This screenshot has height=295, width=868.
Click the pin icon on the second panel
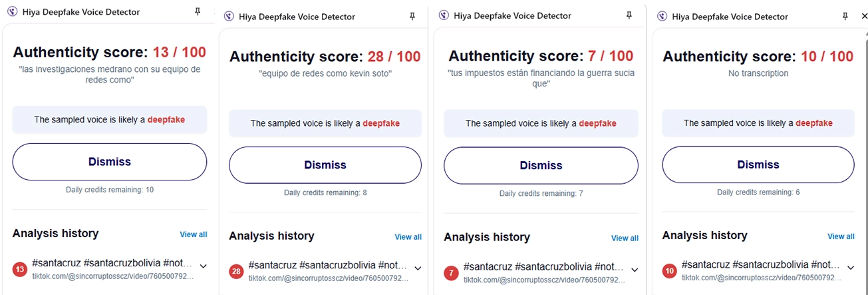click(413, 16)
